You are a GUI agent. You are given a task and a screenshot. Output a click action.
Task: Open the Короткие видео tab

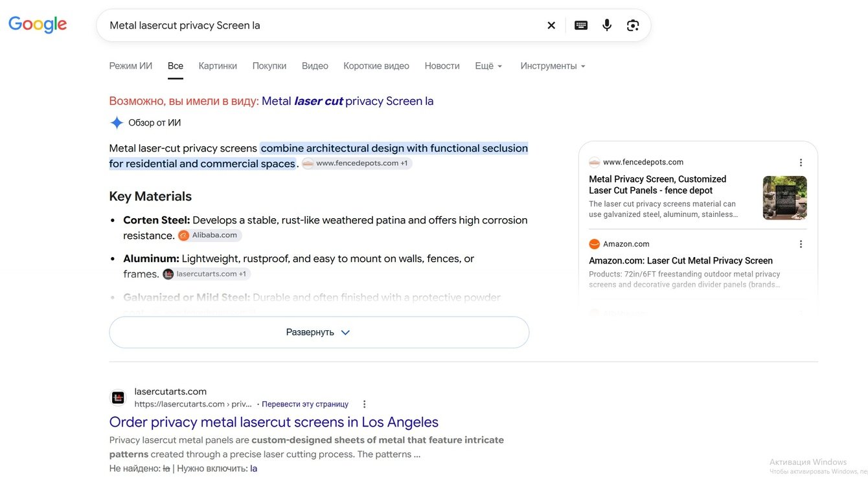[376, 66]
